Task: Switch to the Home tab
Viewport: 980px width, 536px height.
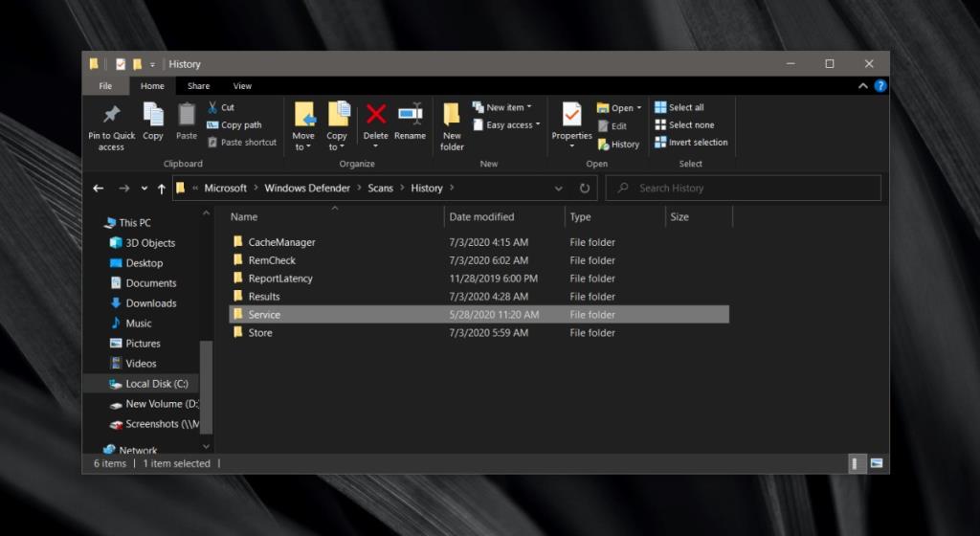Action: (152, 86)
